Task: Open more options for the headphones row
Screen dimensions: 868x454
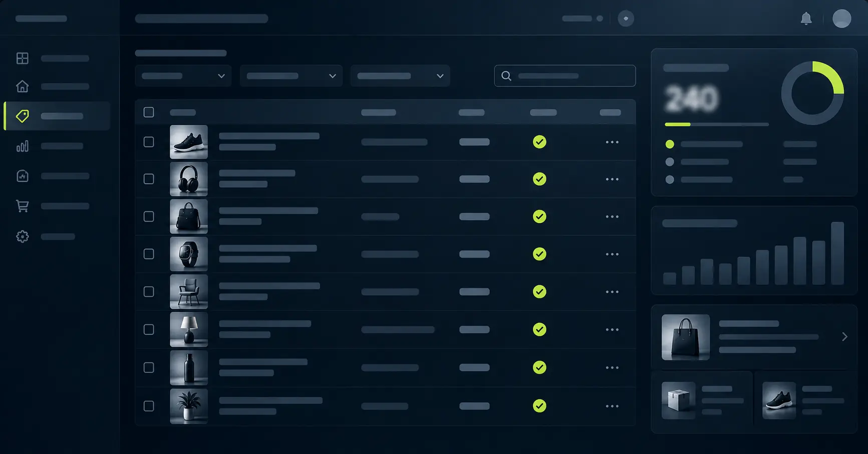Action: (612, 179)
